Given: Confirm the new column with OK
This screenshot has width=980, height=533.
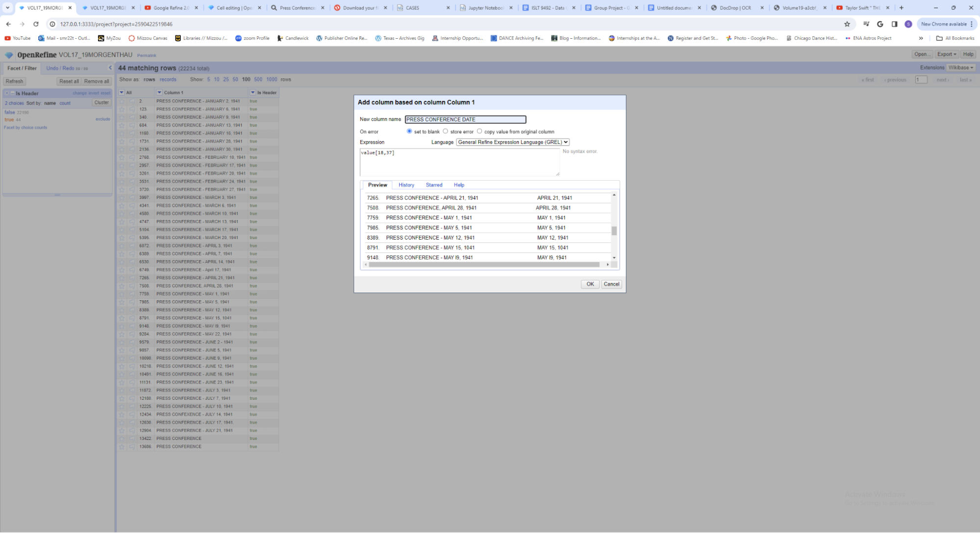Looking at the screenshot, I should [x=590, y=284].
